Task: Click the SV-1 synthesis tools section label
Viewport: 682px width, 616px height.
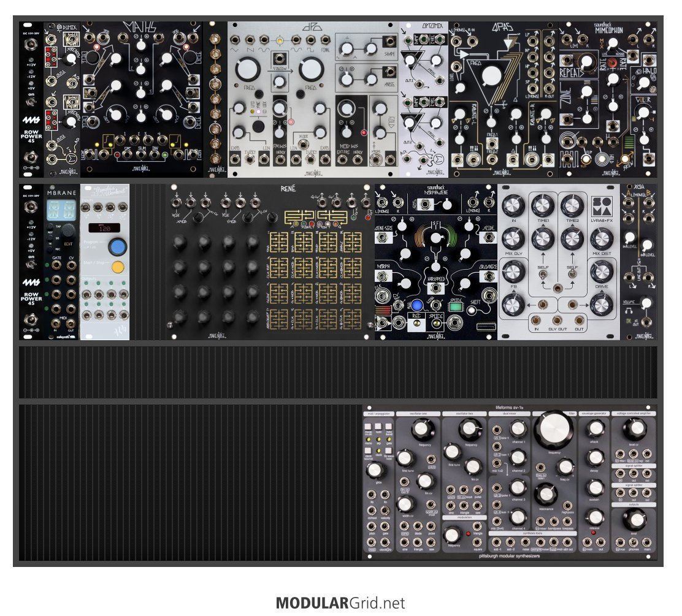Action: click(532, 533)
